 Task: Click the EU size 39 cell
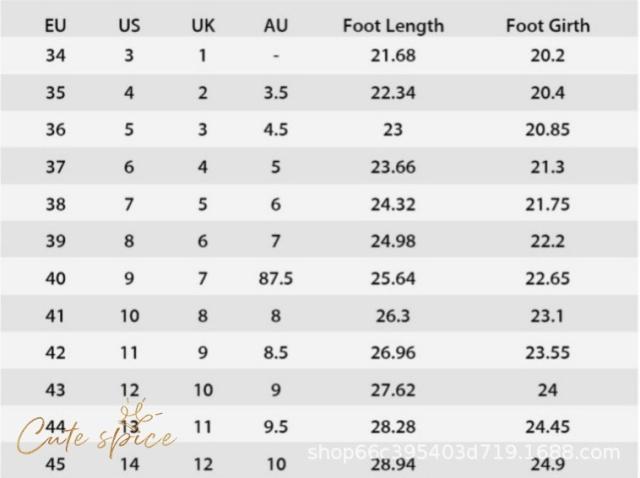(56, 241)
